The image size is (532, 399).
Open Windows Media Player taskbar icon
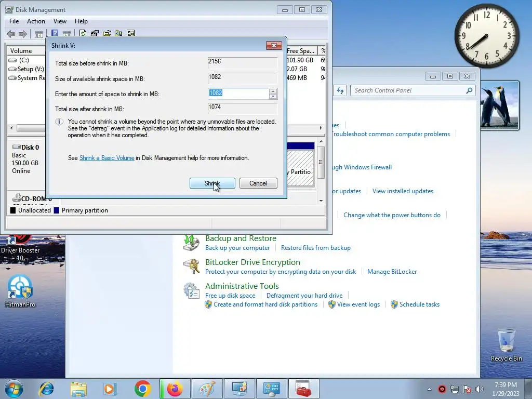[110, 389]
